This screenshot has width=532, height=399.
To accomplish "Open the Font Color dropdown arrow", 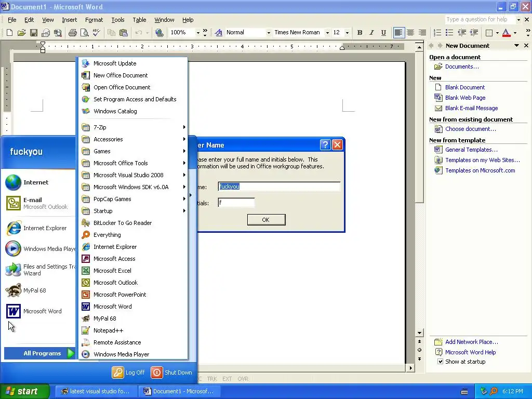I will (x=515, y=33).
